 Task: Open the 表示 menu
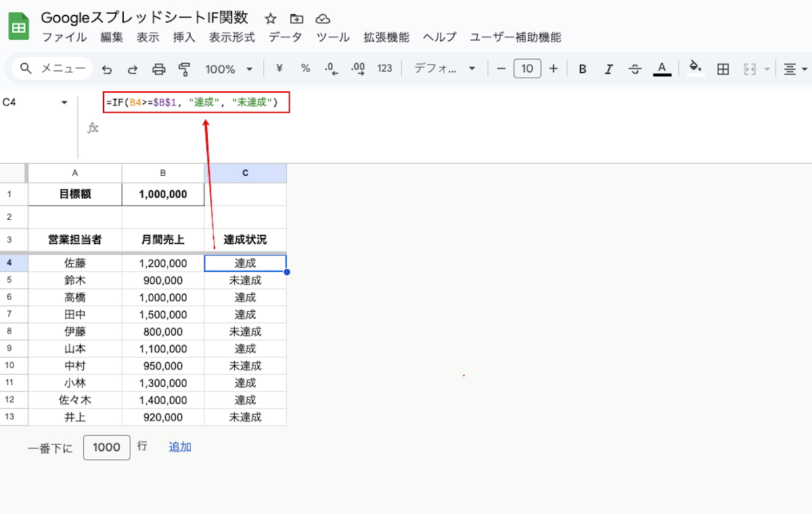[148, 37]
